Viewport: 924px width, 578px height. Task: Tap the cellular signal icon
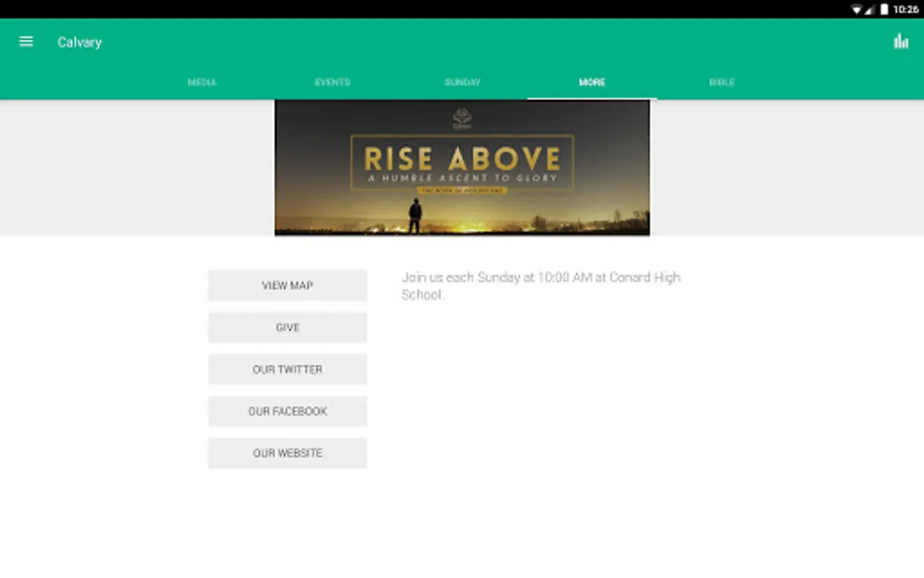click(870, 9)
